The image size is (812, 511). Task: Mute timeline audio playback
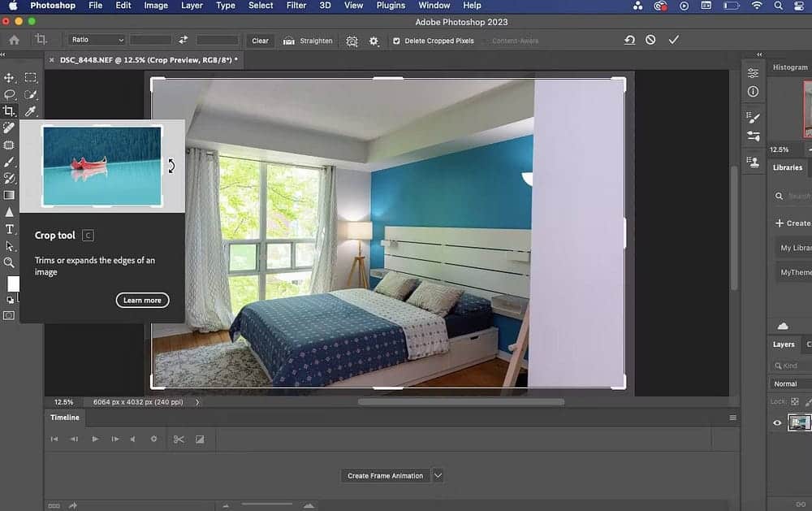pyautogui.click(x=133, y=440)
